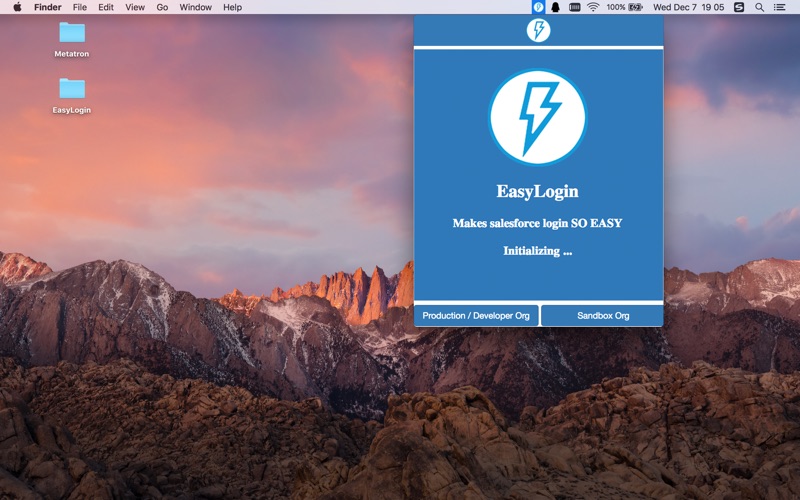Screen dimensions: 800x500
Task: Click the Finder menu
Action: [x=47, y=7]
